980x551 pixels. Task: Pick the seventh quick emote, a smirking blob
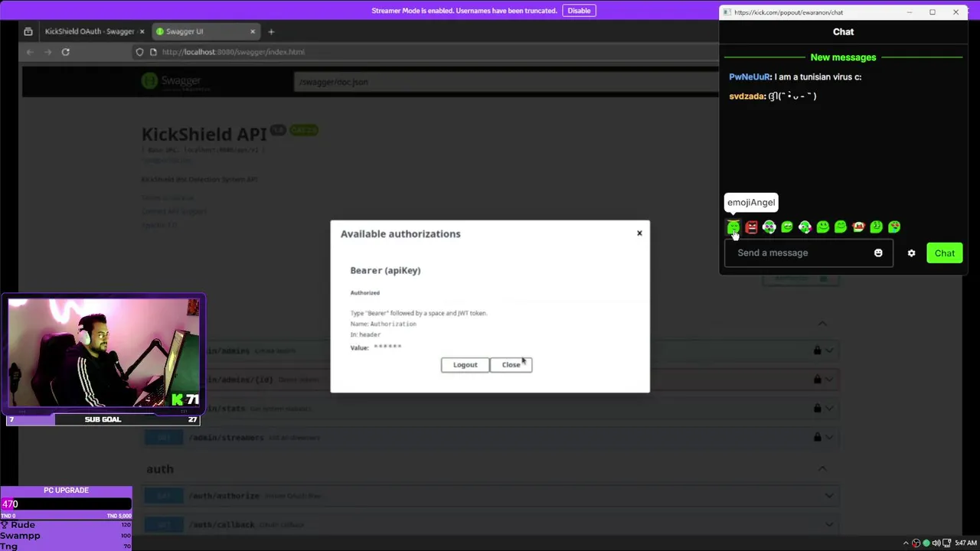click(841, 227)
